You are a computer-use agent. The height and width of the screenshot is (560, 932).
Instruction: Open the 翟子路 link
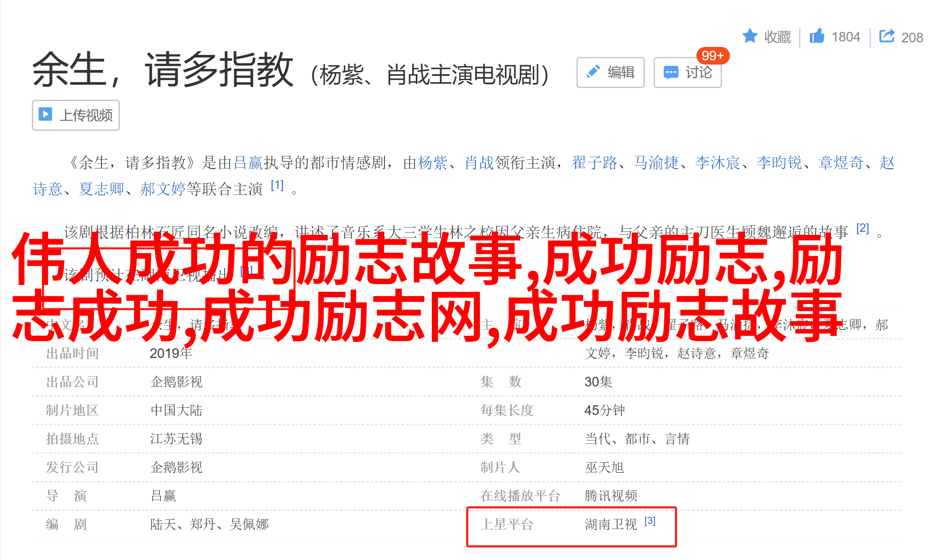(595, 163)
